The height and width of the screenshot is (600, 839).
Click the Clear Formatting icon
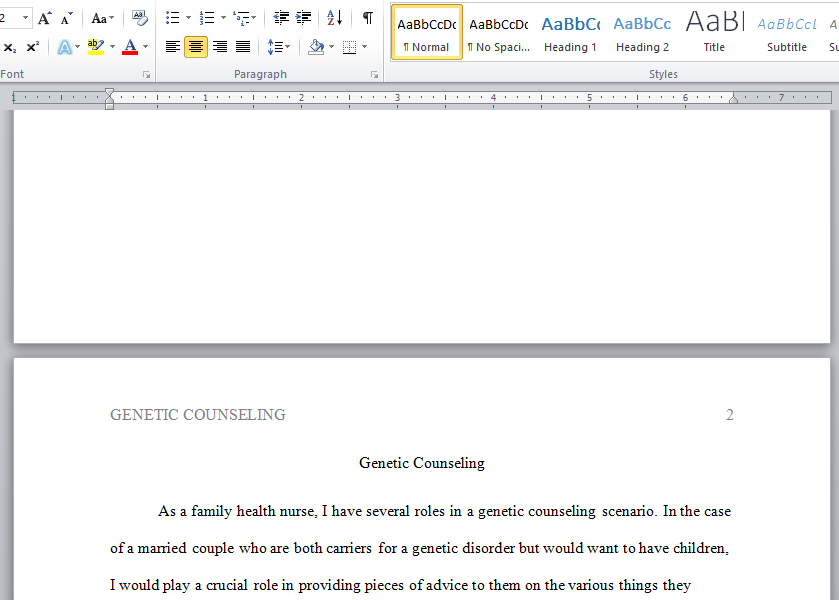click(140, 18)
